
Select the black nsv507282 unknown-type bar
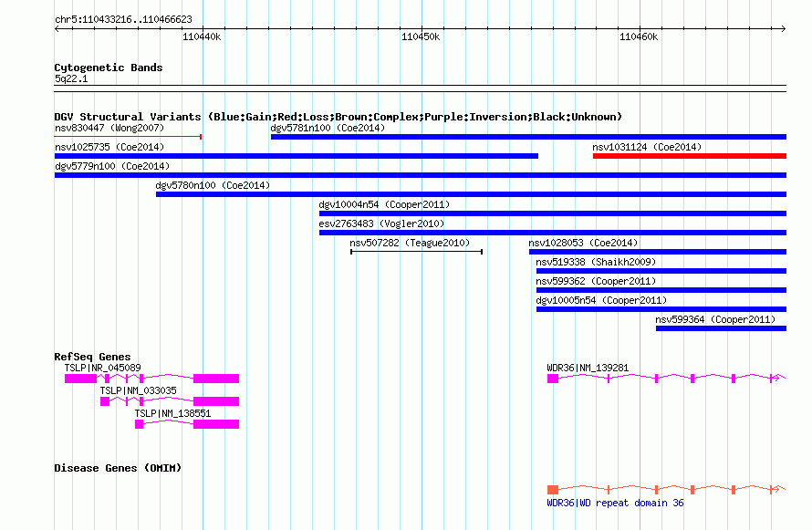click(x=417, y=252)
